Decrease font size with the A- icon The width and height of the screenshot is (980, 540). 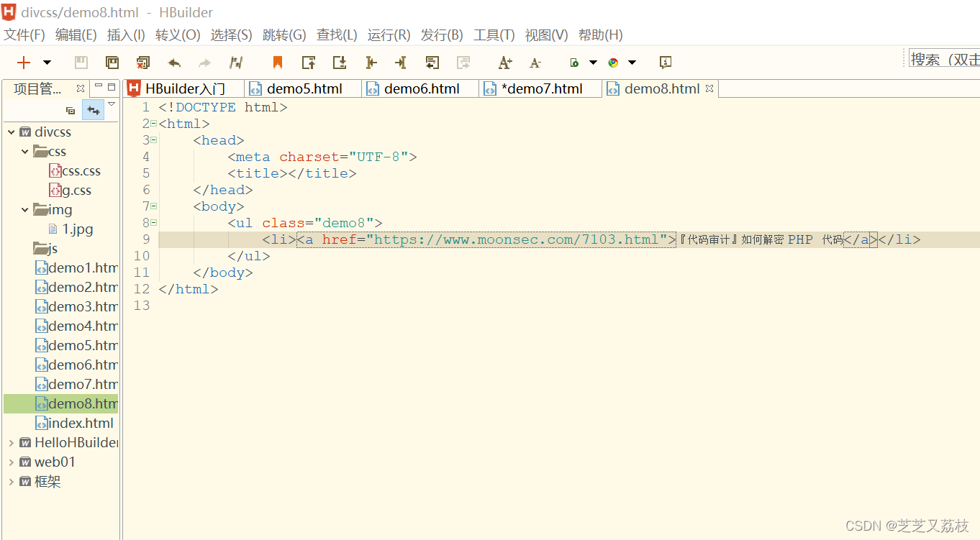(x=535, y=63)
